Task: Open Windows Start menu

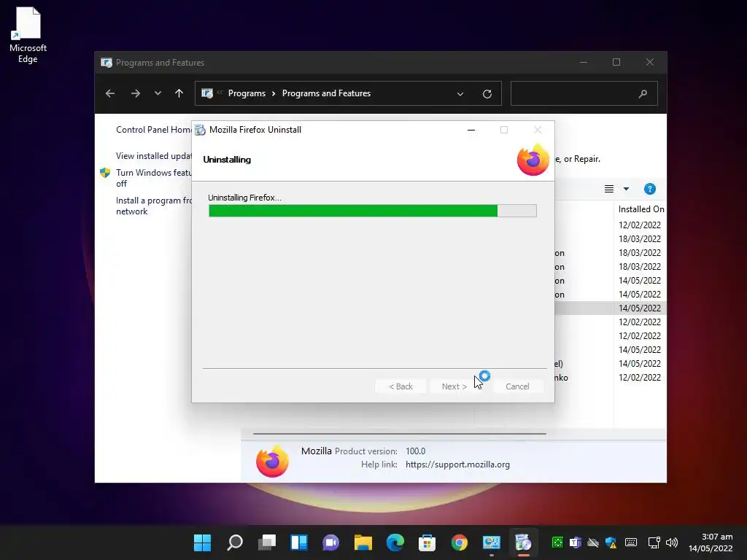Action: pyautogui.click(x=203, y=542)
